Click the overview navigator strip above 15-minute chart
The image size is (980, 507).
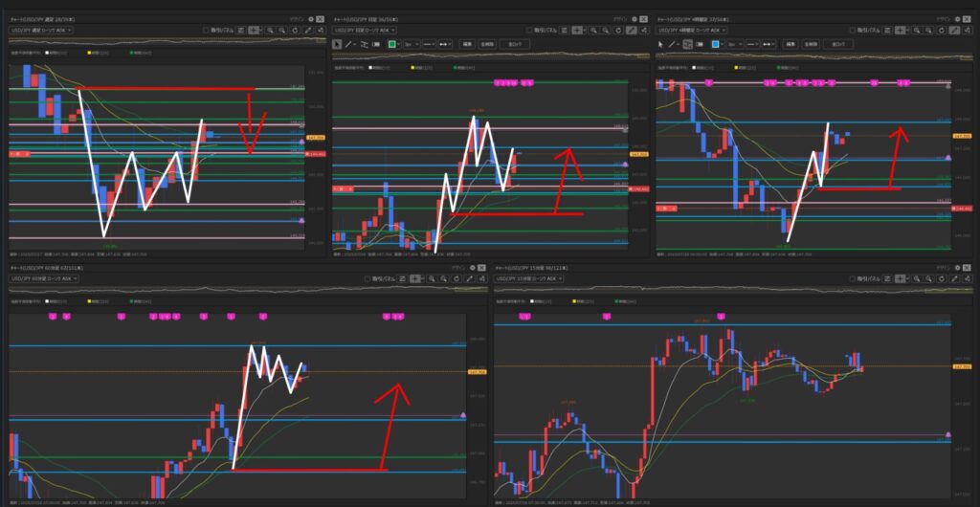733,290
